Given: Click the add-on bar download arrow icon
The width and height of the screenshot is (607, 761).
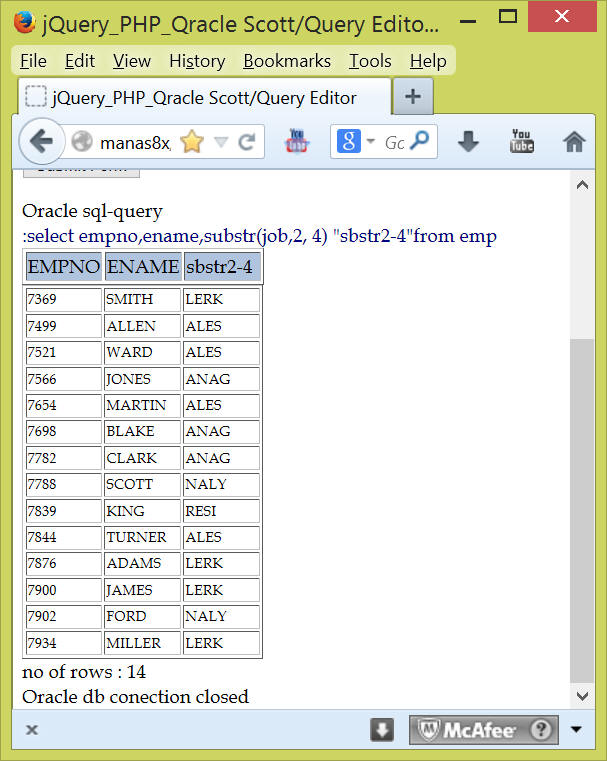Looking at the screenshot, I should [382, 729].
